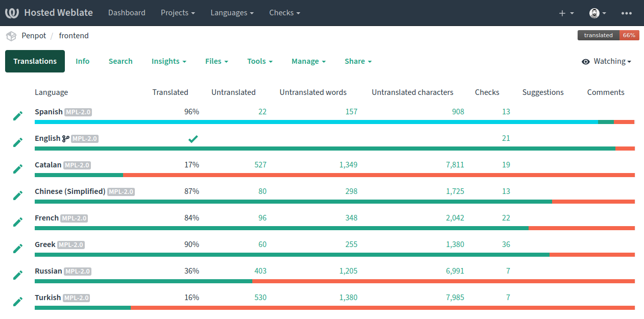Open the Chinese (Simplified) translation link
644x319 pixels.
click(x=70, y=191)
